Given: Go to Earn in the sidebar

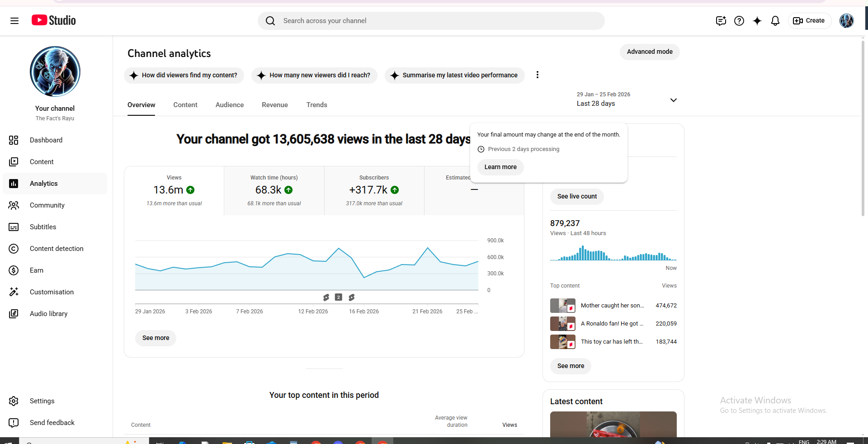Looking at the screenshot, I should [36, 270].
